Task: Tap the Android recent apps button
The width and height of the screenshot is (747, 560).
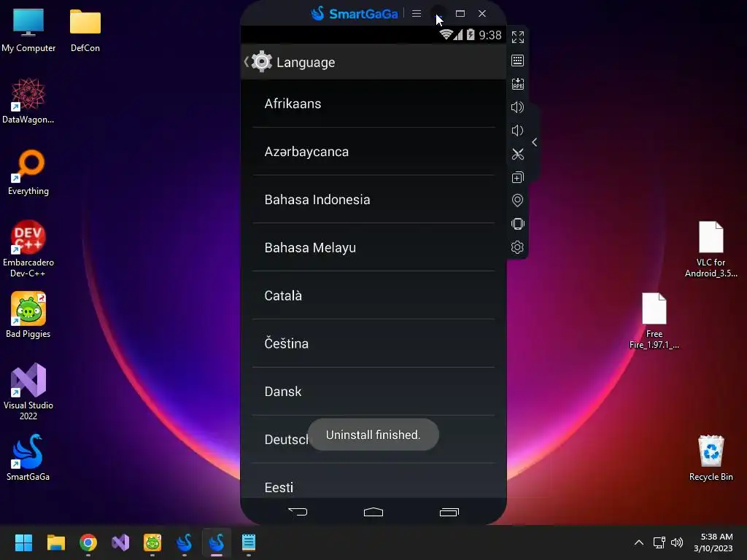Action: click(449, 512)
